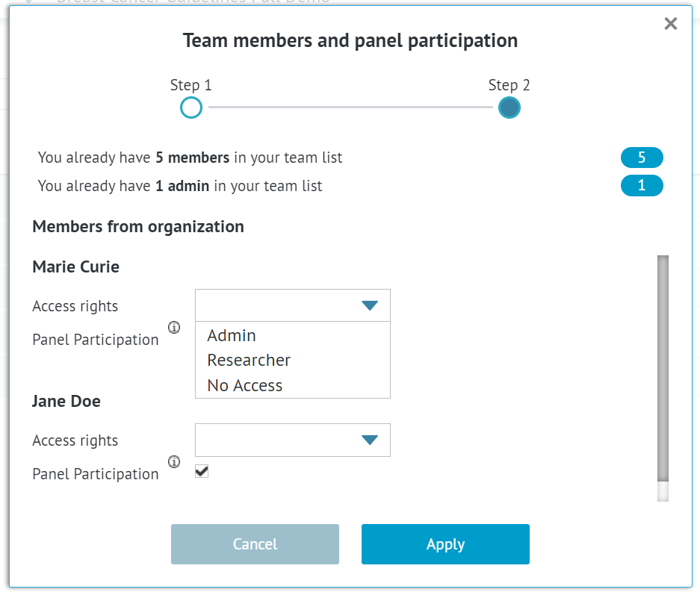Click the teal badge showing 5 members
The image size is (700, 595).
coord(642,158)
